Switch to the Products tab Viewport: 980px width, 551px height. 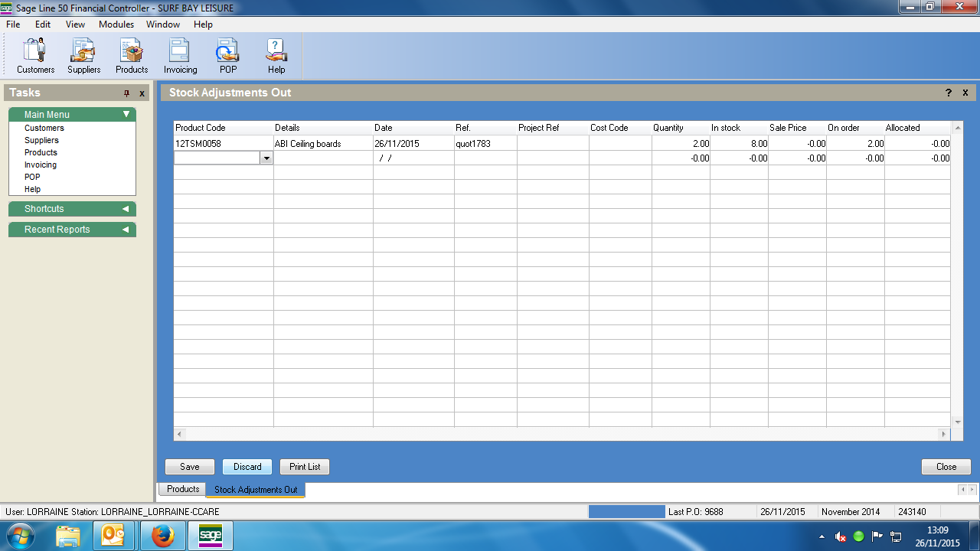[x=183, y=489]
